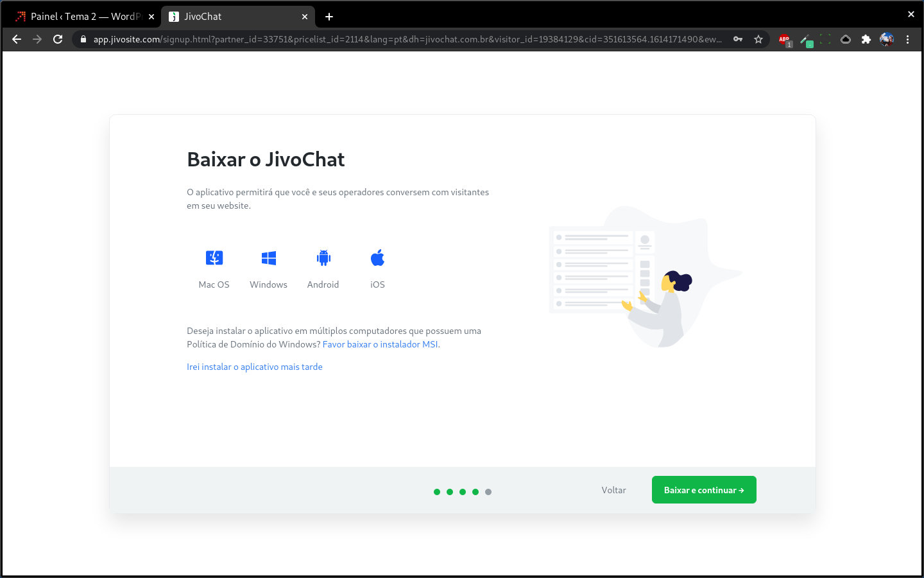
Task: Close the Painel Tema 2 tab
Action: (x=151, y=17)
